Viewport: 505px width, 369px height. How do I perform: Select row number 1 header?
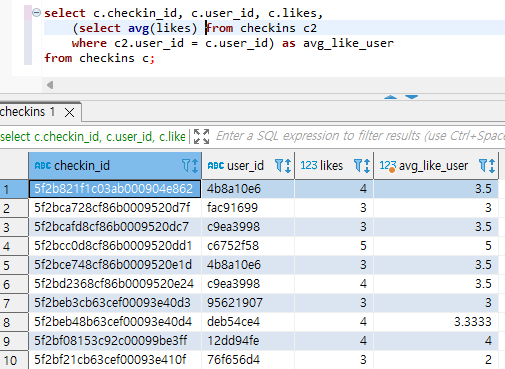pyautogui.click(x=14, y=189)
